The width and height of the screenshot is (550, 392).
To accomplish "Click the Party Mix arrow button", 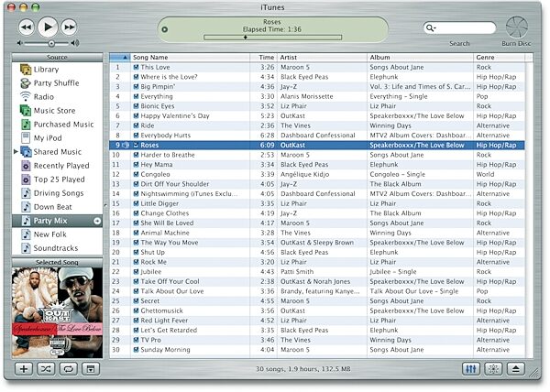I will click(97, 221).
